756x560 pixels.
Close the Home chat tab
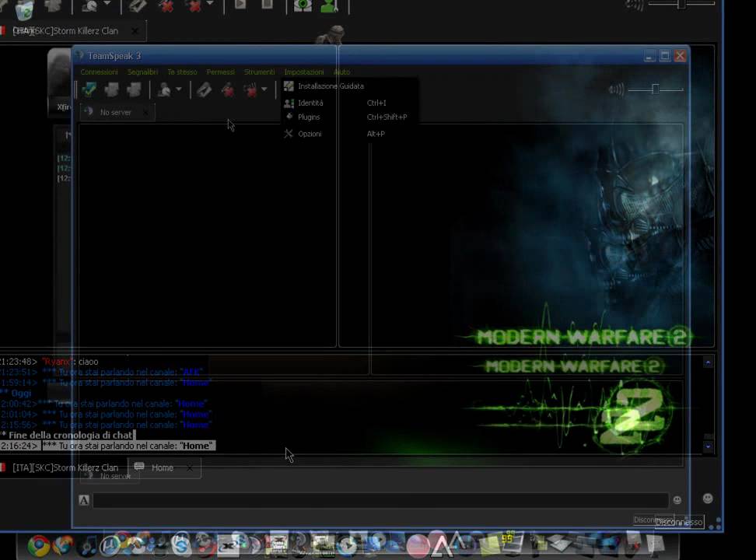(x=190, y=468)
